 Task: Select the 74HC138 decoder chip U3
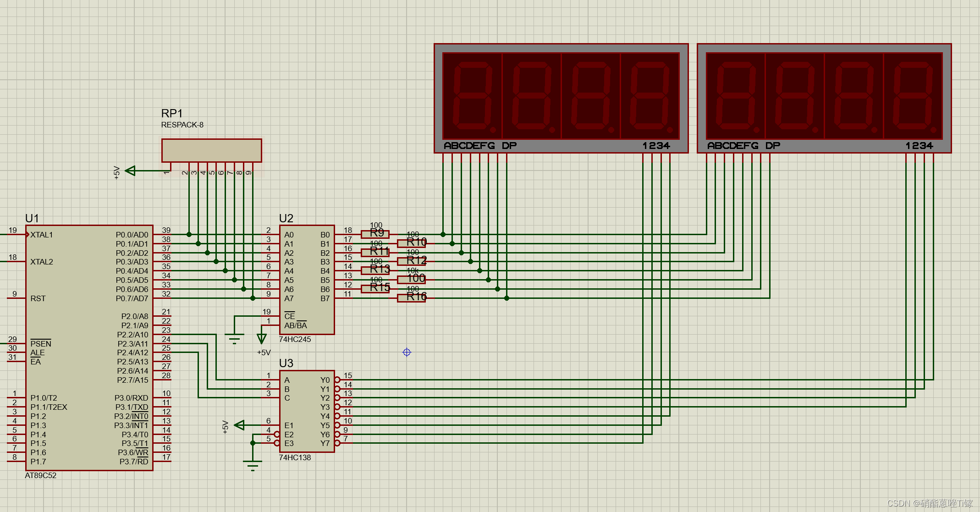point(307,411)
